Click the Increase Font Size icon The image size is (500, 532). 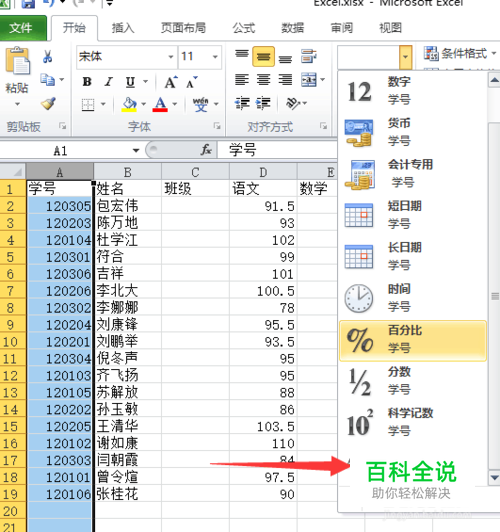(x=171, y=82)
